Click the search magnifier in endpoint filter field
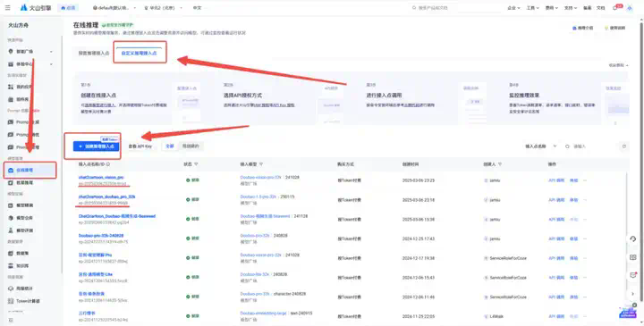Viewport: 644px width, 326px height. point(568,146)
